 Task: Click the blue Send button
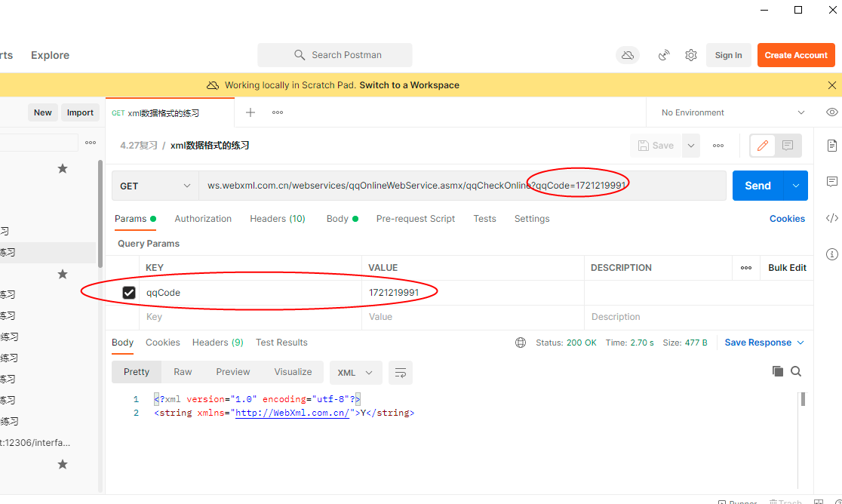point(758,186)
